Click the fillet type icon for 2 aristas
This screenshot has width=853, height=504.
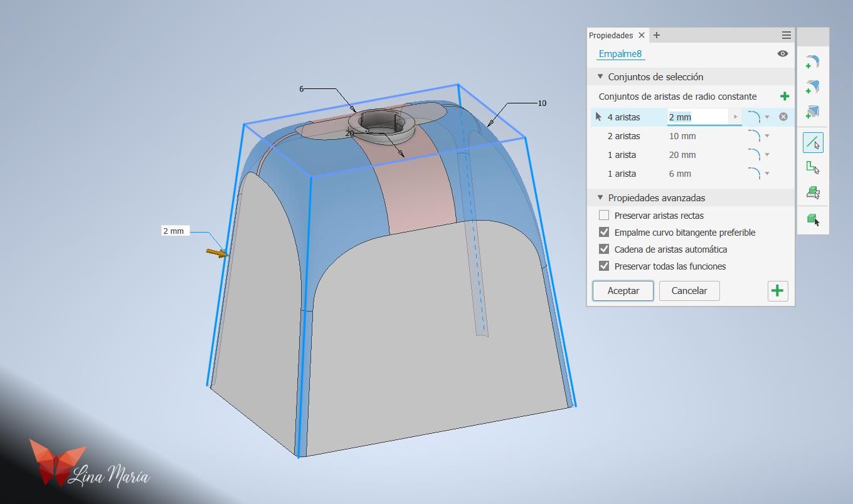click(755, 135)
